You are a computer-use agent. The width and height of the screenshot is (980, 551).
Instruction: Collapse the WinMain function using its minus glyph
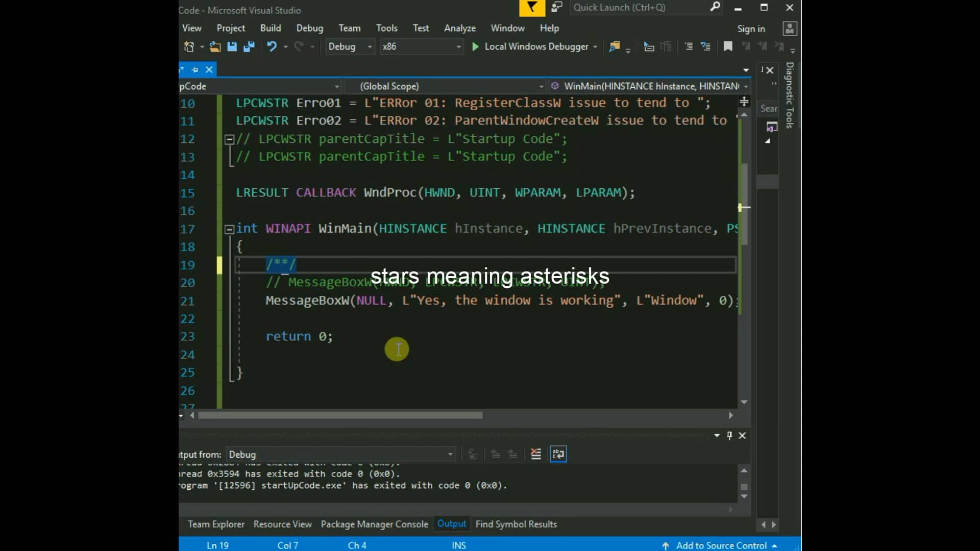pos(229,229)
